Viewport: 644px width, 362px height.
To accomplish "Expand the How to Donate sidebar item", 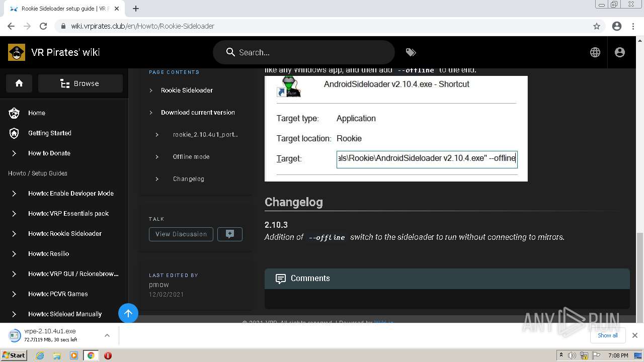I will tap(14, 153).
